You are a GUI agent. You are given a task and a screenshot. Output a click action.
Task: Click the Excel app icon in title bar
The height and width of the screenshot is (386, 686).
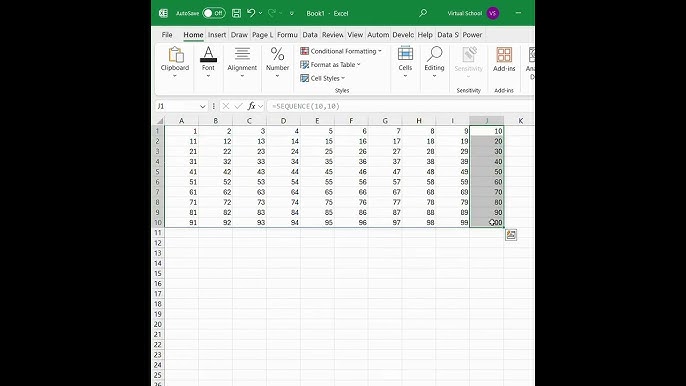(x=163, y=13)
